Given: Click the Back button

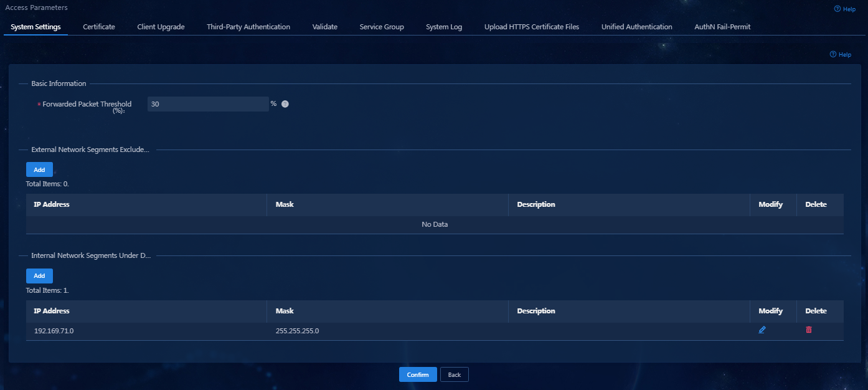Looking at the screenshot, I should tap(455, 374).
